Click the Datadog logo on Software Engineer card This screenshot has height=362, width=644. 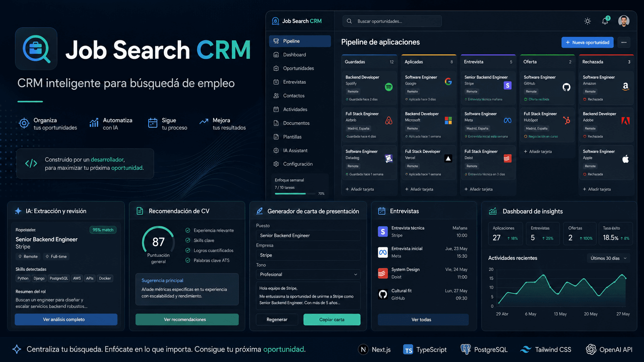(389, 158)
